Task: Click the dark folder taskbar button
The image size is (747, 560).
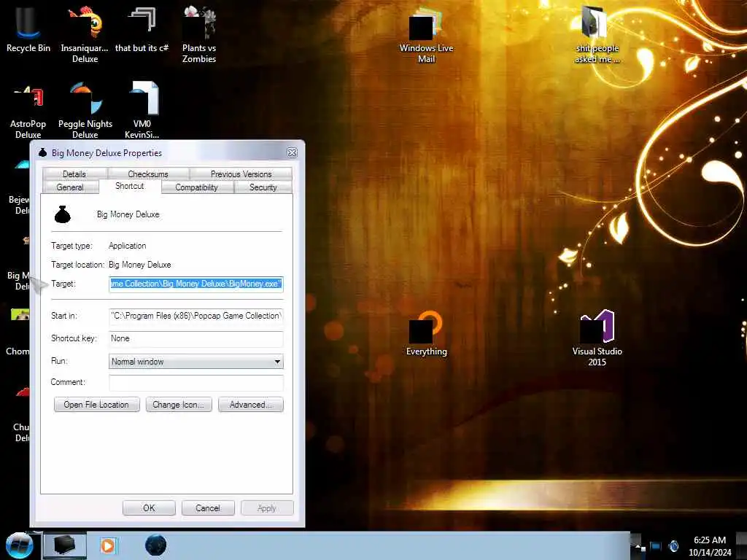Action: (x=65, y=545)
